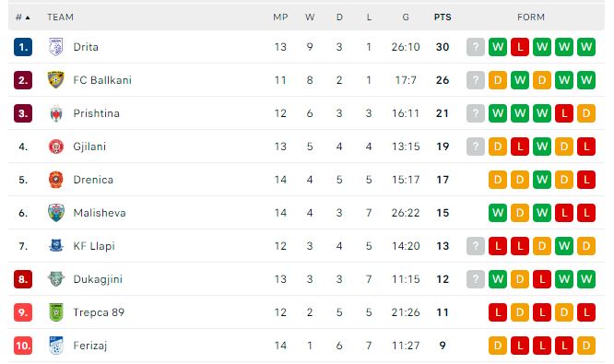
Task: Click the Drita team crest icon
Action: click(x=56, y=47)
